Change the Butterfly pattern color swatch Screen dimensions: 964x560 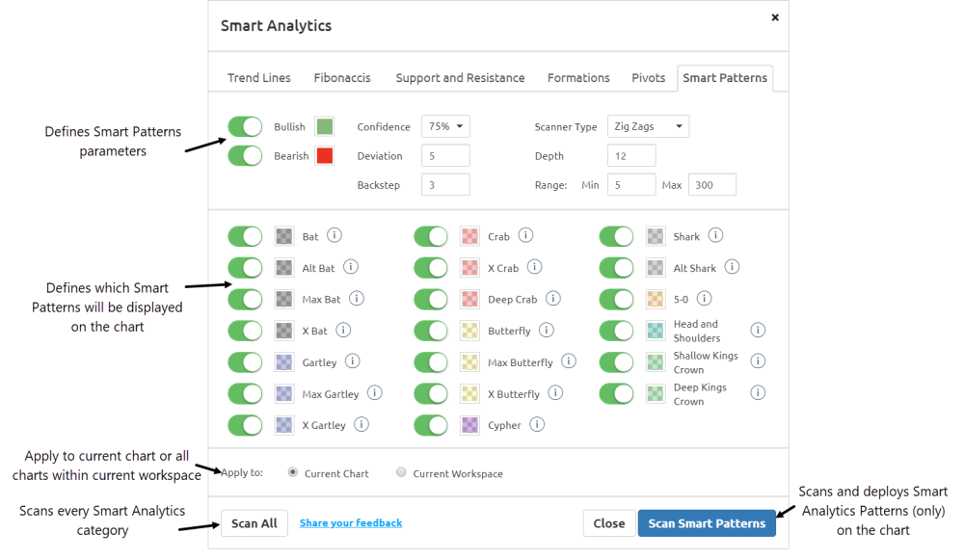pos(469,331)
